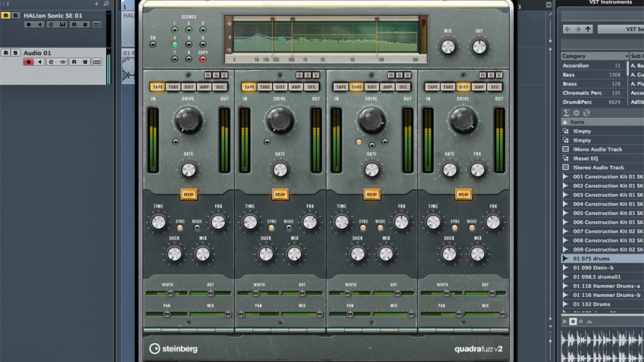Mute the HALion Sonic SE 01 track
Screen dimensions: 644x362
coord(6,16)
